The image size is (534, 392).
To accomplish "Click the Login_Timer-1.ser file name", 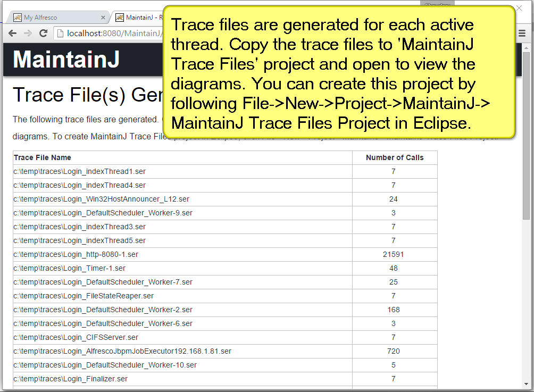I will coord(70,268).
